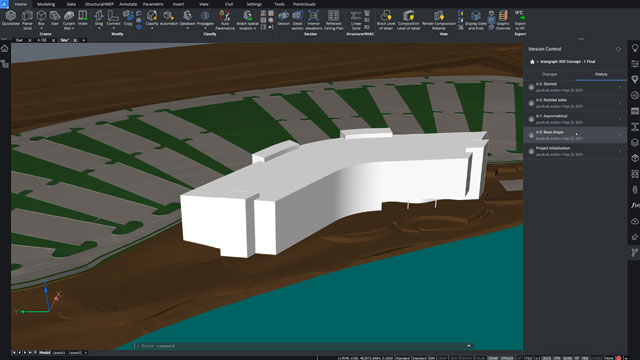Select the Box tool
Image resolution: width=640 pixels, height=360 pixels.
click(x=41, y=17)
